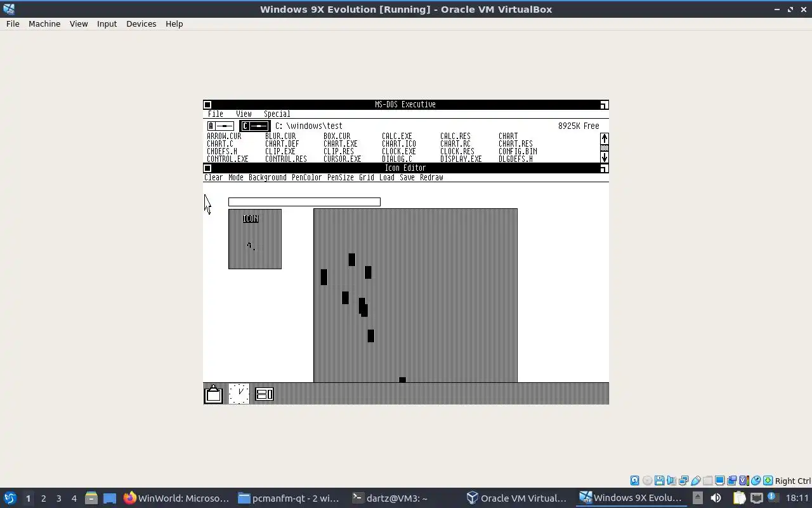Click Save in Icon Editor menu bar
This screenshot has width=812, height=508.
[x=407, y=178]
